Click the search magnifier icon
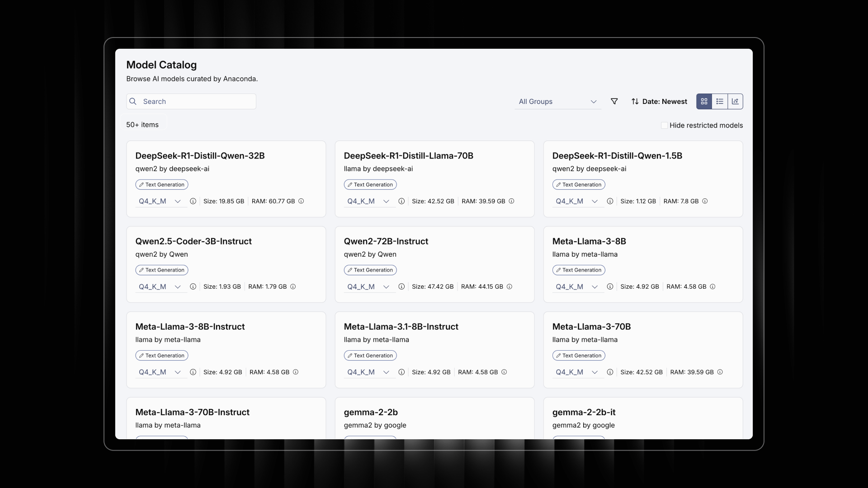Screen dimensions: 868x488 pos(133,101)
